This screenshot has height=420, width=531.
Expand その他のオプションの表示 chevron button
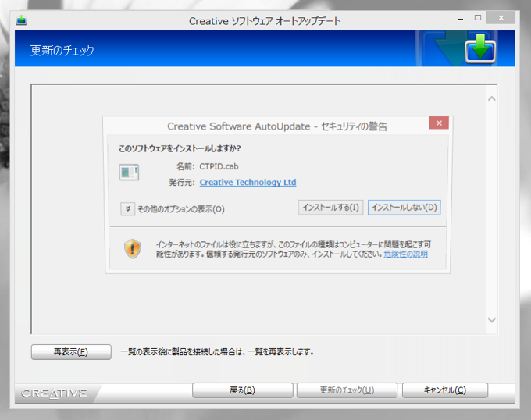pyautogui.click(x=127, y=209)
